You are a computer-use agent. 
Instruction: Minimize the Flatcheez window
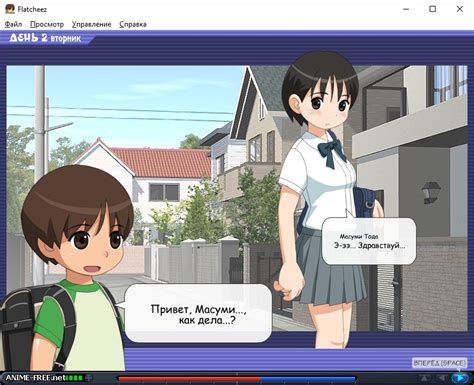tap(406, 9)
